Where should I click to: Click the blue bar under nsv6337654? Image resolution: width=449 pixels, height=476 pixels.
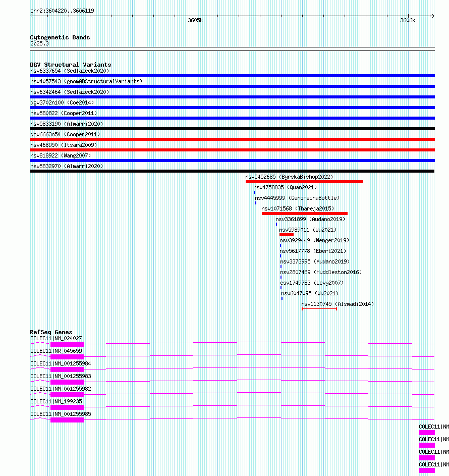[233, 76]
